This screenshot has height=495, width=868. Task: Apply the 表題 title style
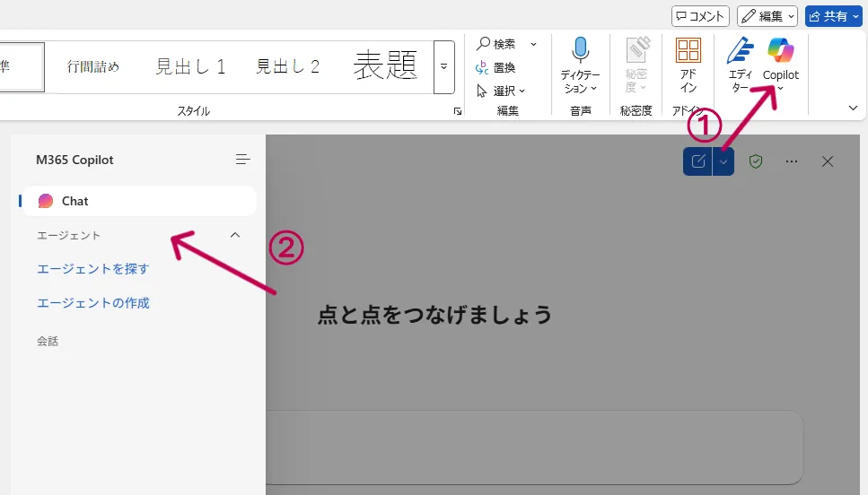coord(385,65)
